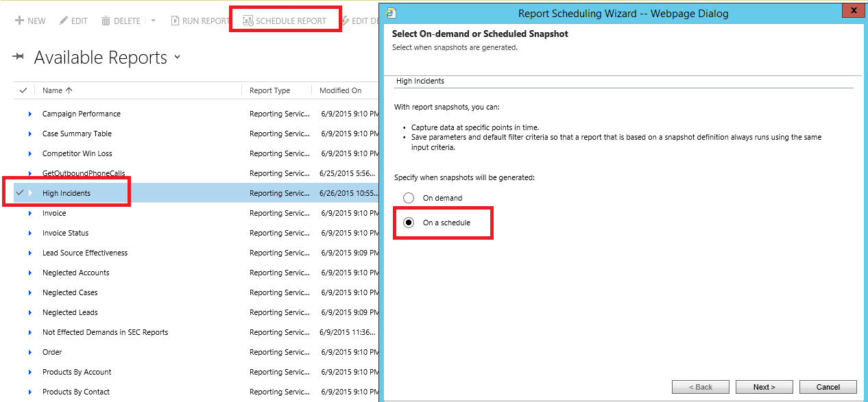Screen dimensions: 868x402
Task: Click the select-all checkmark in list header
Action: pyautogui.click(x=23, y=90)
